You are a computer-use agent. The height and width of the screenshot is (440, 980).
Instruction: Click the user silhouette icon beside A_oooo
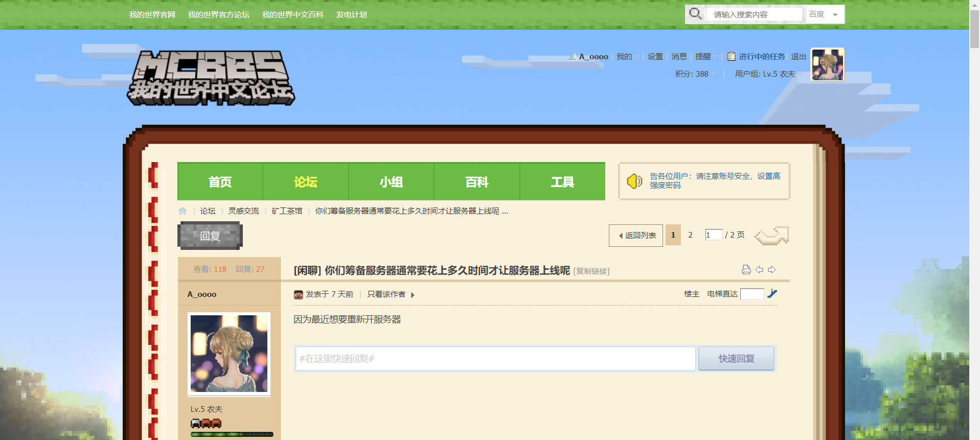click(x=573, y=57)
